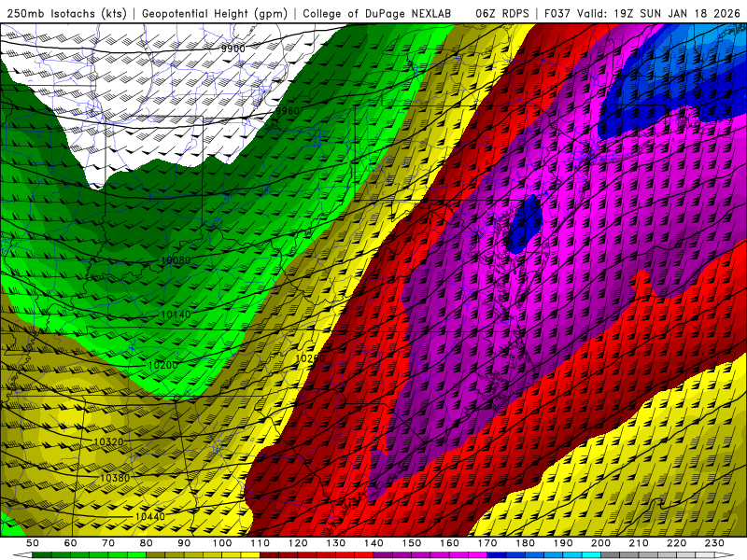Click the 'College of DuPage NEXLAB' text

coord(376,13)
